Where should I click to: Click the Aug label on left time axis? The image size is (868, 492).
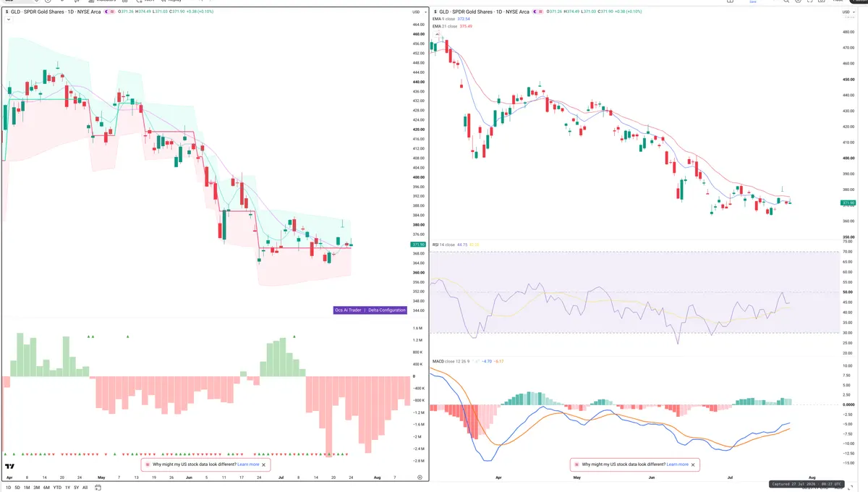pos(377,478)
